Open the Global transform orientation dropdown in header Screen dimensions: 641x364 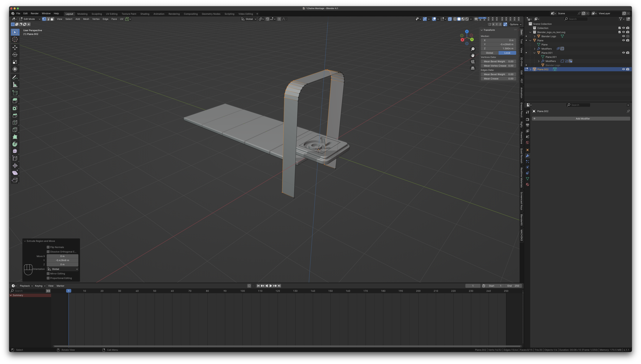249,19
